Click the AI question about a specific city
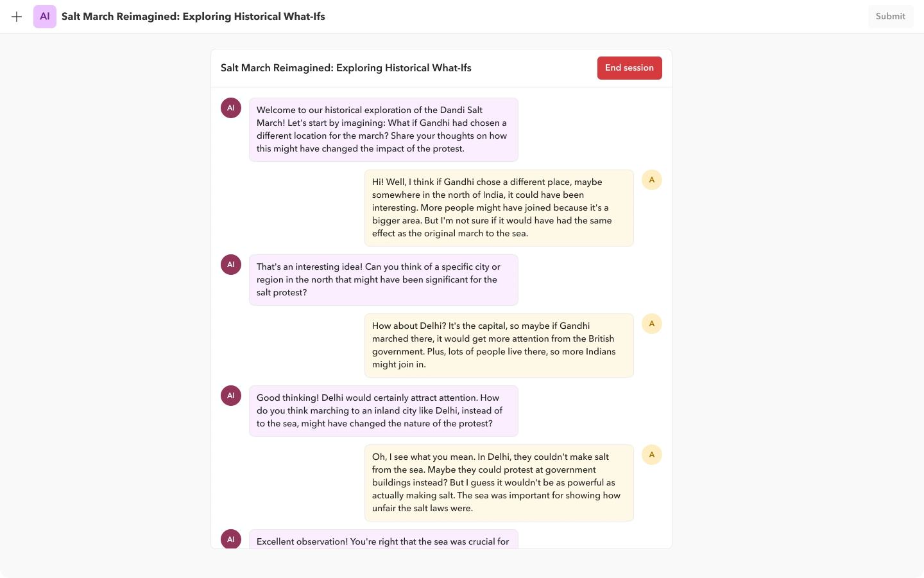924x578 pixels. tap(383, 279)
